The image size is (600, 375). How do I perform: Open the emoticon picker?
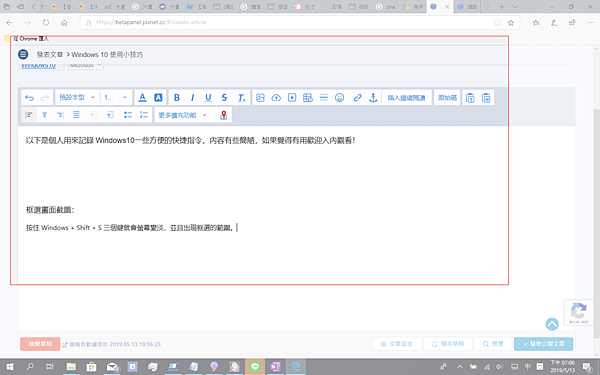click(x=339, y=98)
